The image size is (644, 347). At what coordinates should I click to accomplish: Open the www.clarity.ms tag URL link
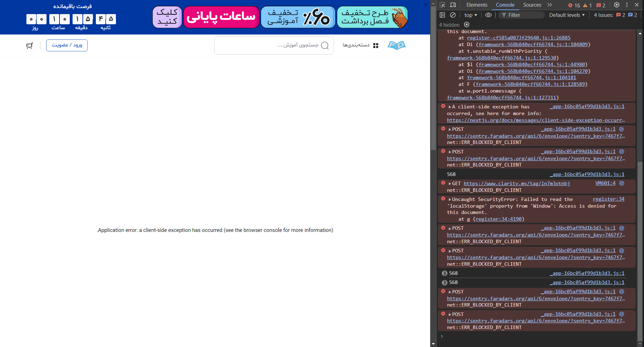point(516,183)
